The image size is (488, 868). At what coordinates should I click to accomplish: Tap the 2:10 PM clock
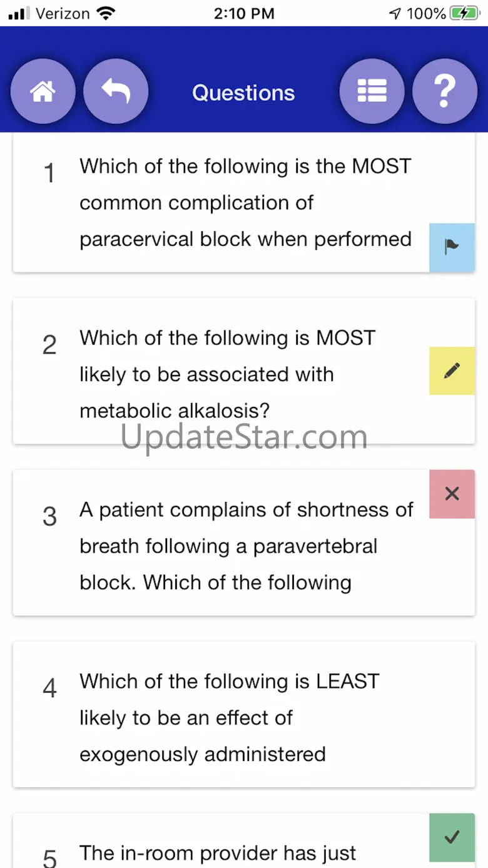point(244,13)
